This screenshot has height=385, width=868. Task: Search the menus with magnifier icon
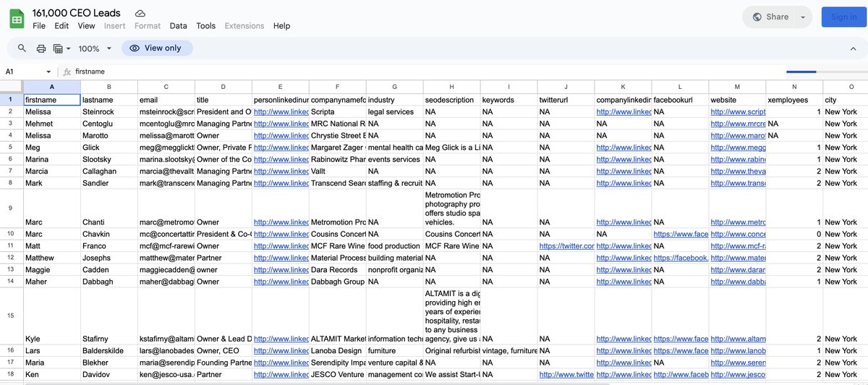[x=22, y=48]
